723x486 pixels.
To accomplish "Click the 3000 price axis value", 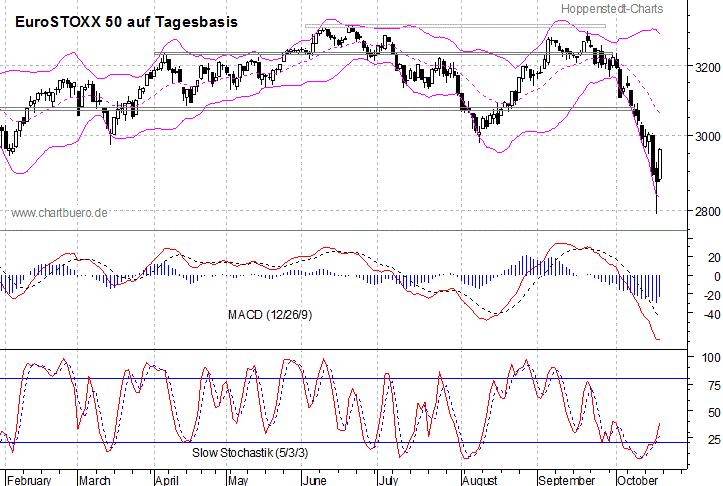I will pyautogui.click(x=707, y=136).
